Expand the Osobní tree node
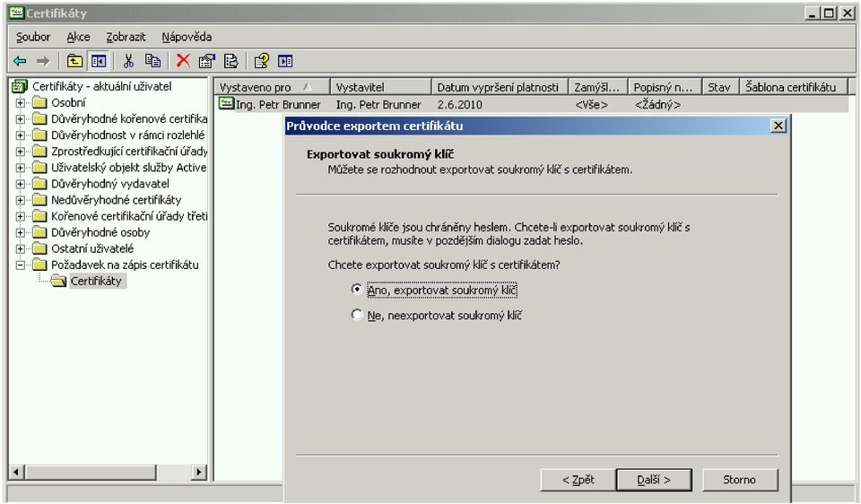 point(21,102)
